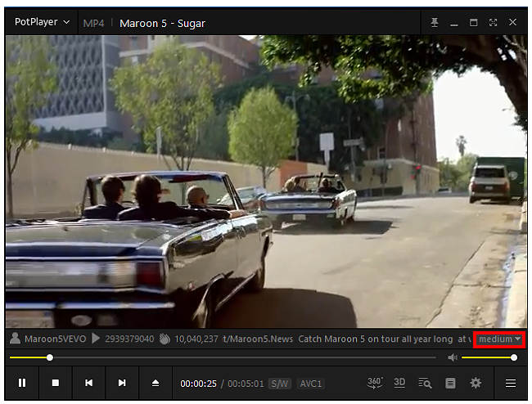Image resolution: width=532 pixels, height=404 pixels.
Task: Toggle the playlist panel
Action: 450,384
